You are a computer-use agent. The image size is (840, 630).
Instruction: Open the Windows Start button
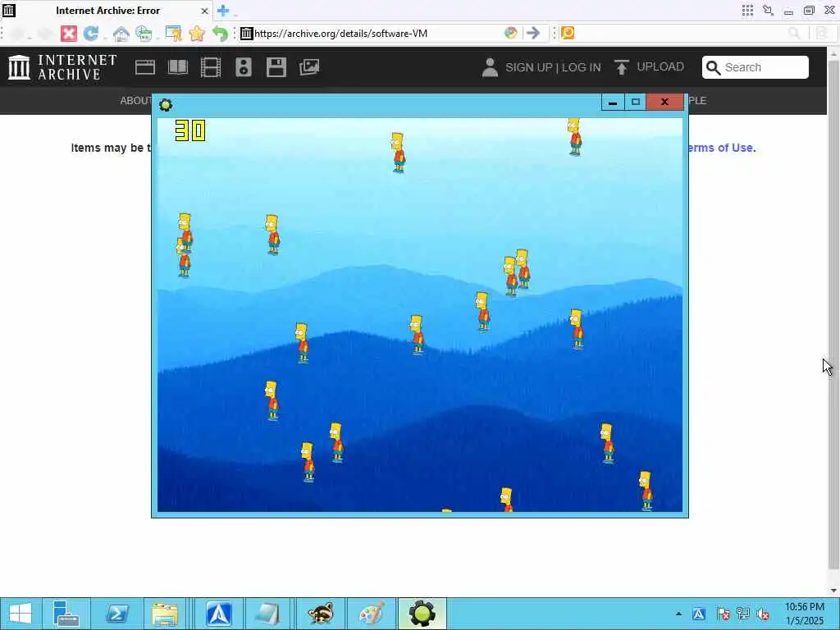coord(21,614)
